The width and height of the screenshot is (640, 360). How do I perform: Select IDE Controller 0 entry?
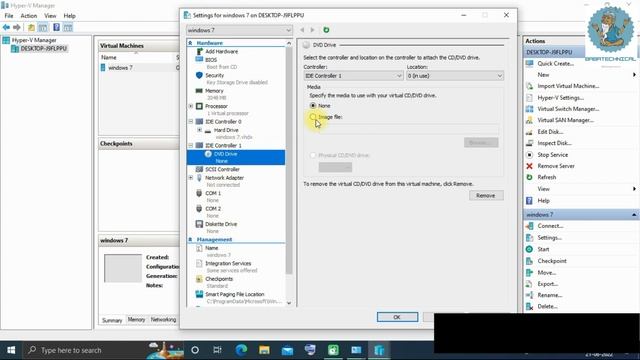223,122
